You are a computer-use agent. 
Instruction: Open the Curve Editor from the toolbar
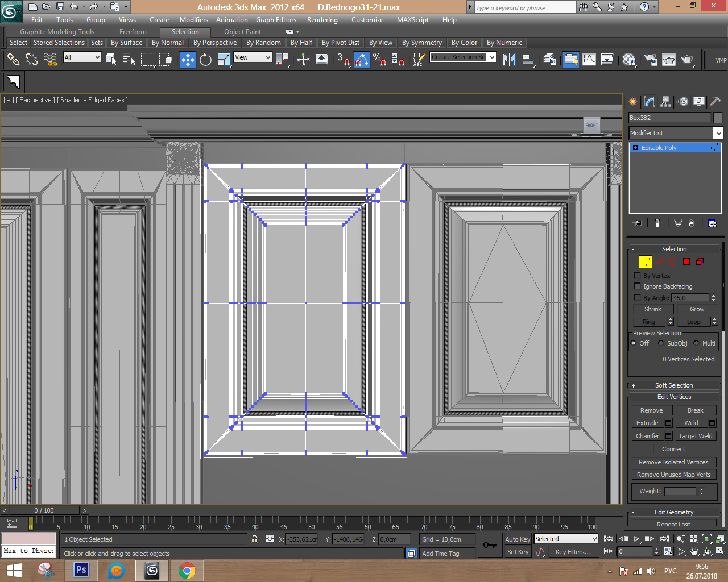pyautogui.click(x=589, y=59)
